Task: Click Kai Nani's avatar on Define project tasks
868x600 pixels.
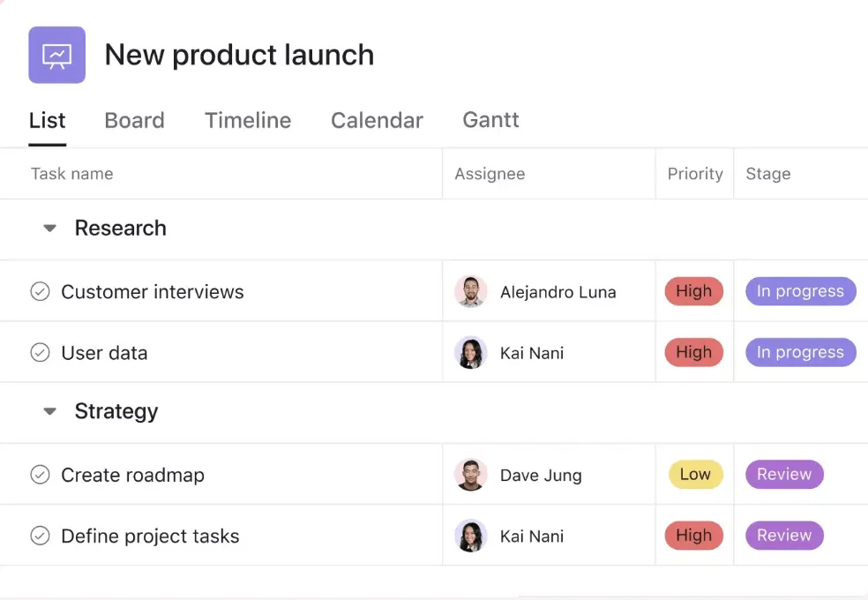Action: [470, 536]
